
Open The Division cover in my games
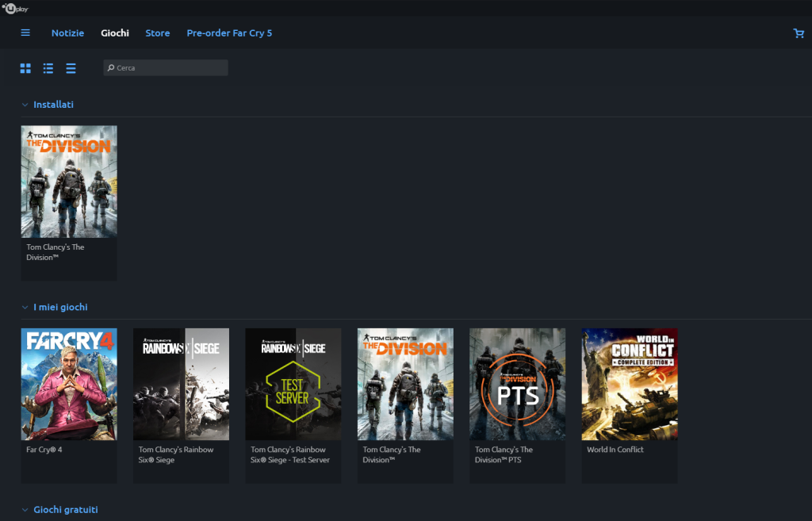pyautogui.click(x=405, y=385)
